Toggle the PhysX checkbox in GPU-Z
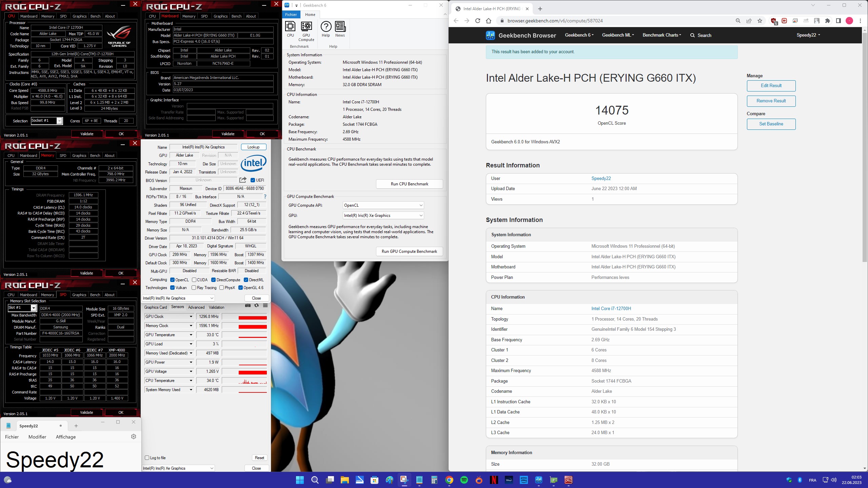 point(221,288)
